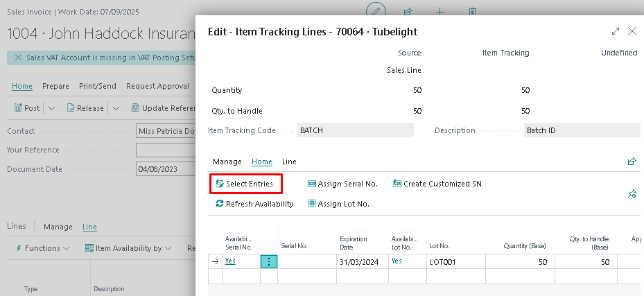Click Refresh Availability action
The width and height of the screenshot is (644, 296).
pyautogui.click(x=254, y=204)
